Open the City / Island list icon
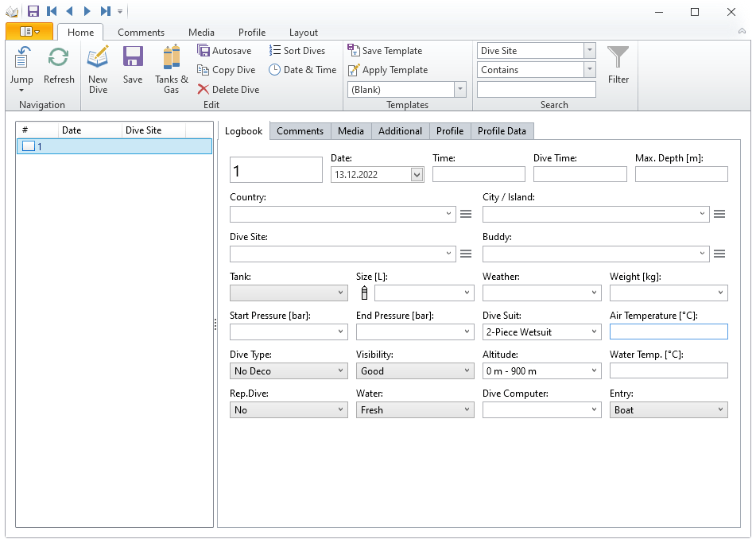The image size is (756, 543). coord(719,214)
